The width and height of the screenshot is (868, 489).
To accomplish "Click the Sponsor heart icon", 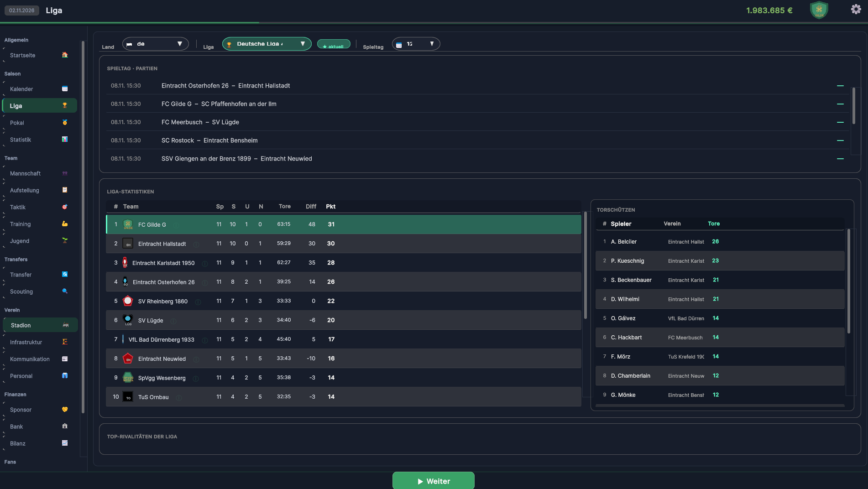I will coord(65,410).
